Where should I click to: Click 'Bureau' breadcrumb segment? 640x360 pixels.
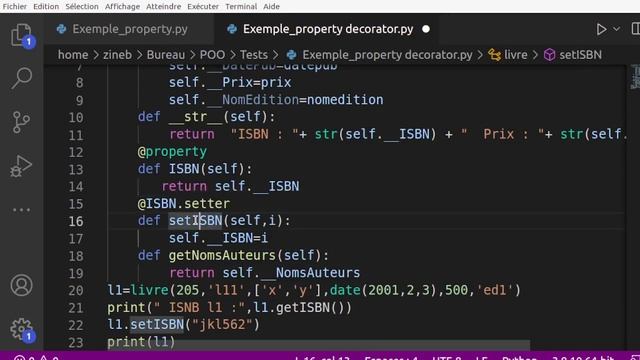pyautogui.click(x=166, y=55)
